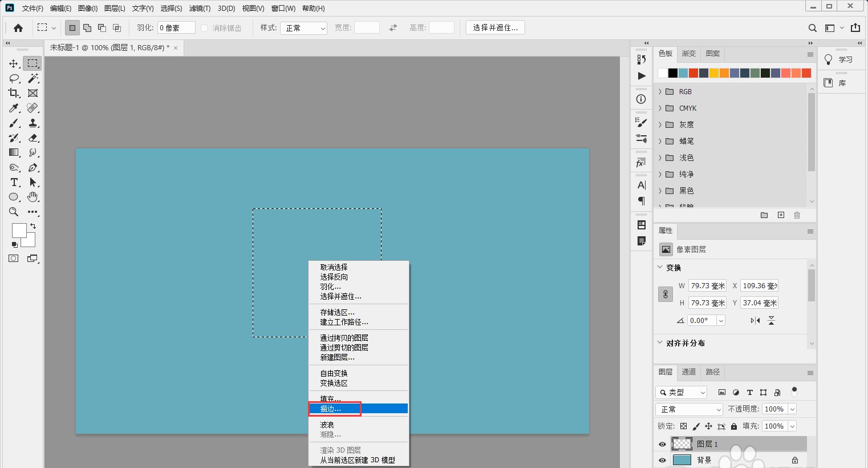Expand the 灰度 swatch folder
Image resolution: width=868 pixels, height=468 pixels.
[x=660, y=124]
